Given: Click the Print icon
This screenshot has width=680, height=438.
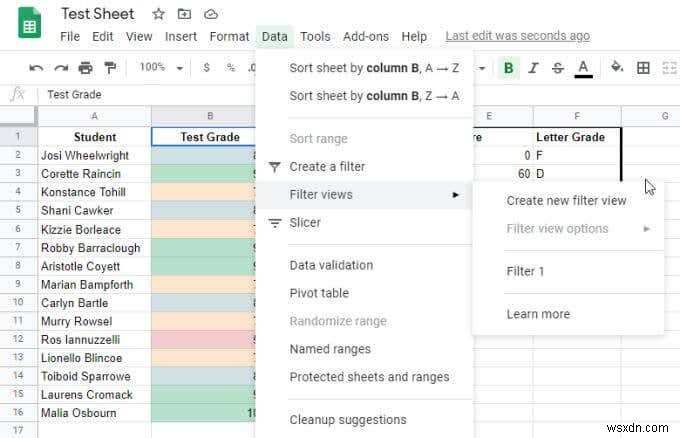Looking at the screenshot, I should [85, 68].
